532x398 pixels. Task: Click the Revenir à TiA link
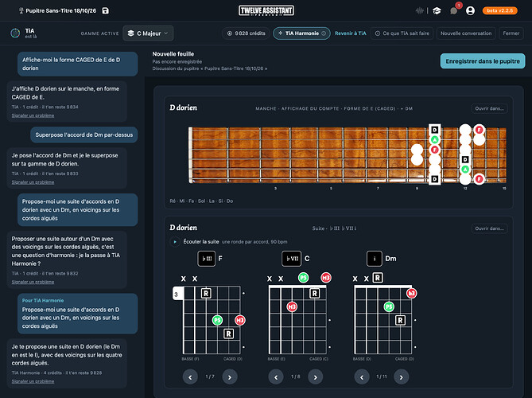pyautogui.click(x=351, y=33)
